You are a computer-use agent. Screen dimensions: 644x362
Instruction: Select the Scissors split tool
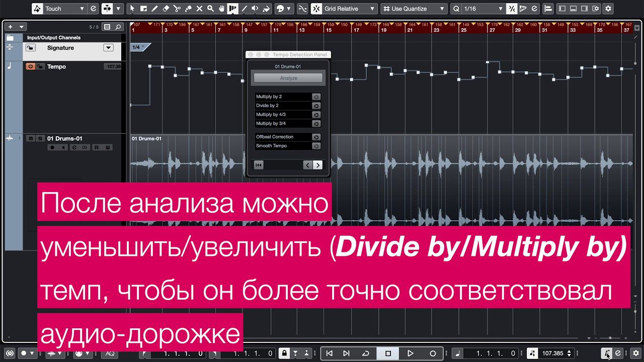177,9
